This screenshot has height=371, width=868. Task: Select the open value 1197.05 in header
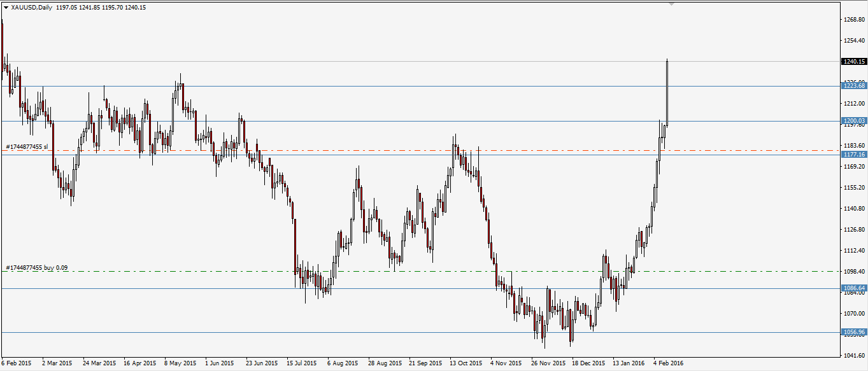(67, 7)
